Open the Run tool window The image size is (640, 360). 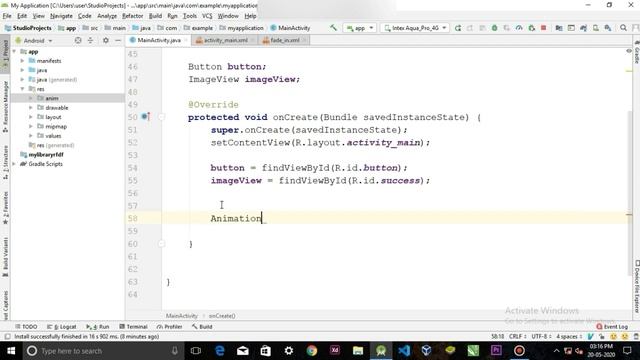[x=98, y=327]
